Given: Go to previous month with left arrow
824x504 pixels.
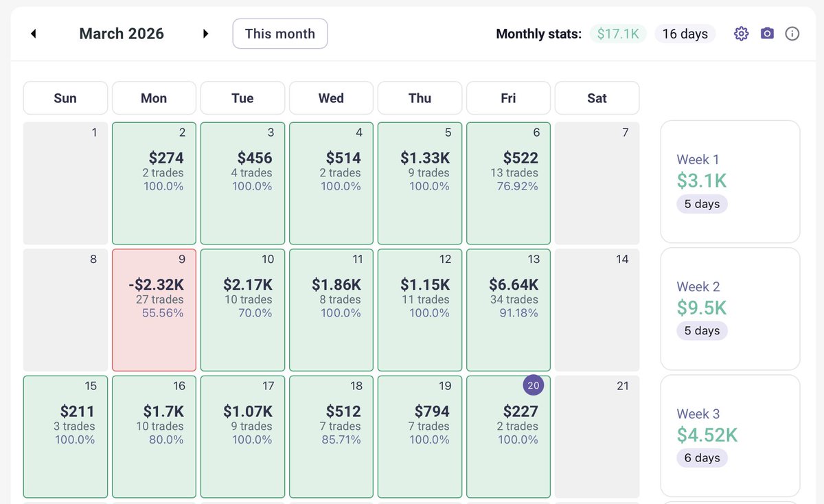Looking at the screenshot, I should coord(33,33).
